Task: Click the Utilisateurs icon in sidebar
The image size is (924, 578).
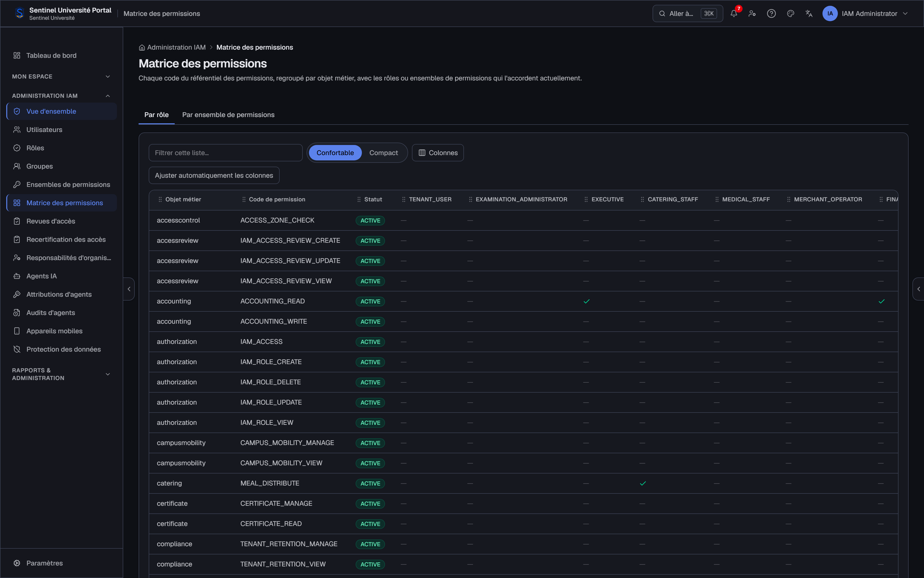Action: [17, 130]
